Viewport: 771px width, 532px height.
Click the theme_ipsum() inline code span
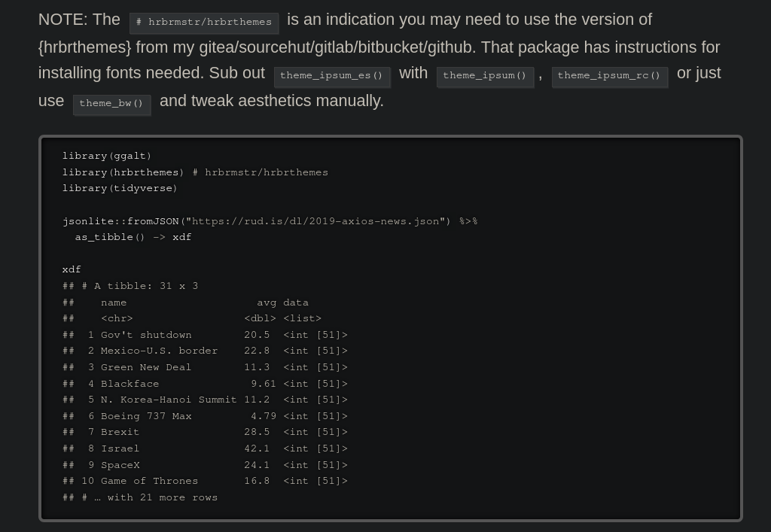[485, 76]
